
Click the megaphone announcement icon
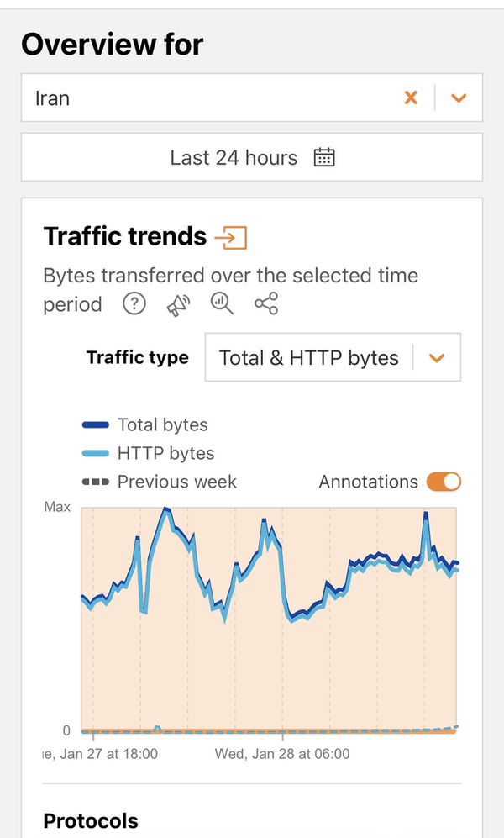[178, 304]
